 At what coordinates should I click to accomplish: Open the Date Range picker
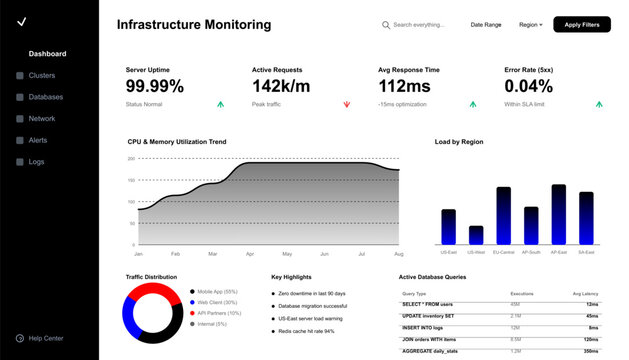[486, 25]
